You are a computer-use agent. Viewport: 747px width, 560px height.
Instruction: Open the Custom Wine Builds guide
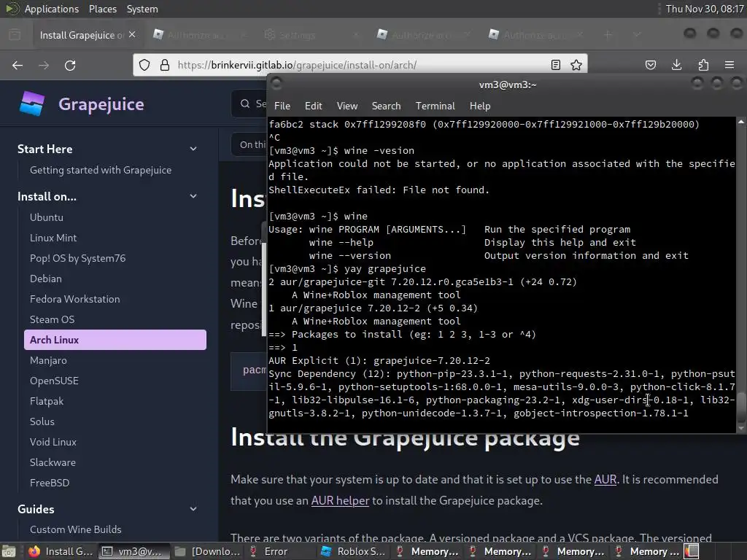76,529
